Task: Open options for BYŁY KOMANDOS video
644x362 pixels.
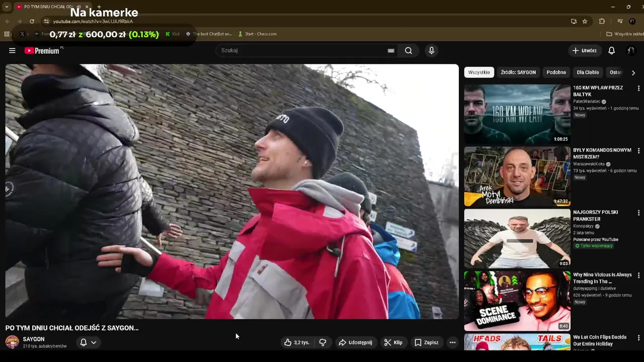Action: click(638, 150)
